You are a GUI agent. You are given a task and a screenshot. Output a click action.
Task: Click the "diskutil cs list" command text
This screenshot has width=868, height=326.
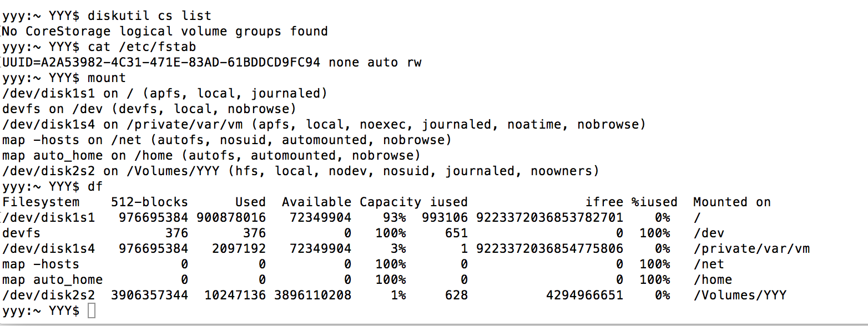(x=149, y=16)
